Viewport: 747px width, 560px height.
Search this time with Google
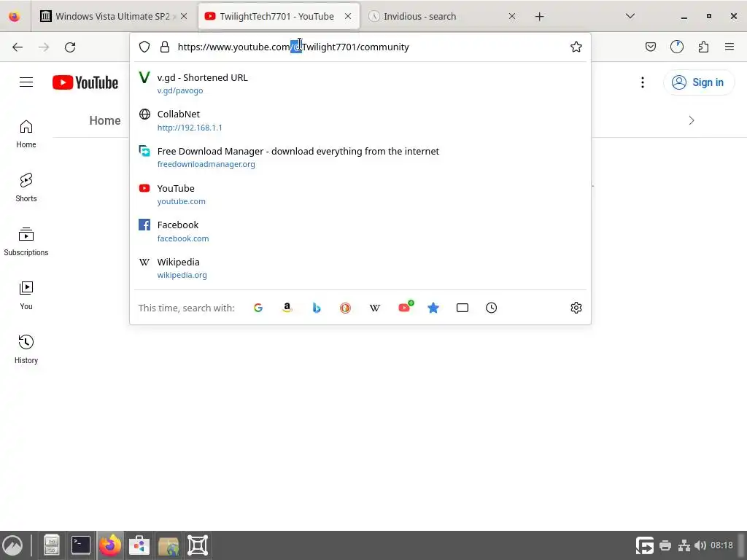(x=258, y=308)
